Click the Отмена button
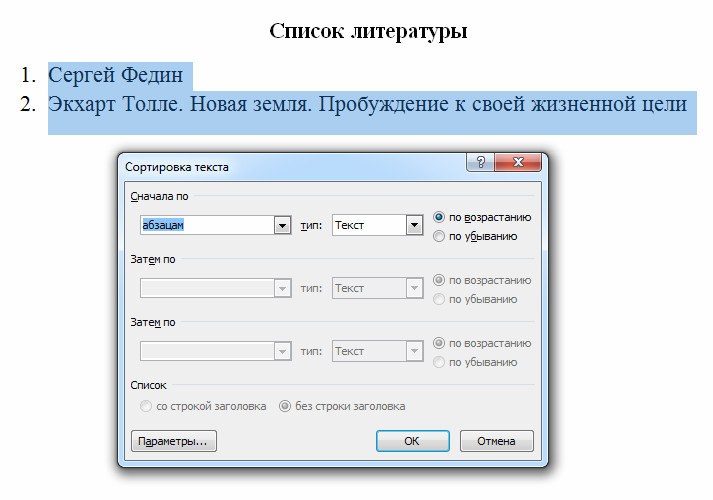Screen dimensions: 713x500 click(497, 441)
